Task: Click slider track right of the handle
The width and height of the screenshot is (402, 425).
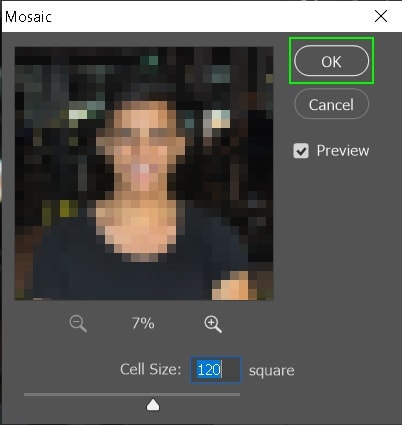Action: (x=198, y=395)
